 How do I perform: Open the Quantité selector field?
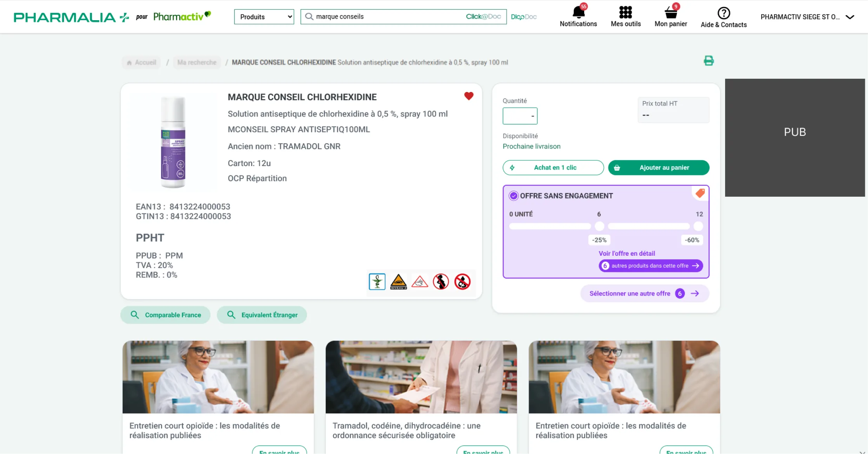point(520,116)
